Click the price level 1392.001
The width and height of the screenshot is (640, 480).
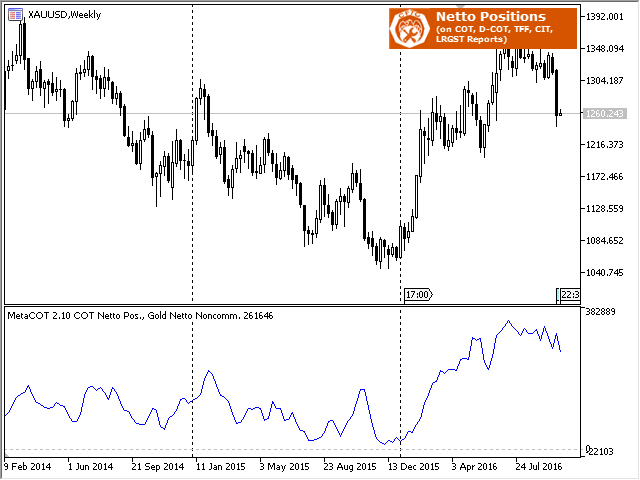click(605, 17)
